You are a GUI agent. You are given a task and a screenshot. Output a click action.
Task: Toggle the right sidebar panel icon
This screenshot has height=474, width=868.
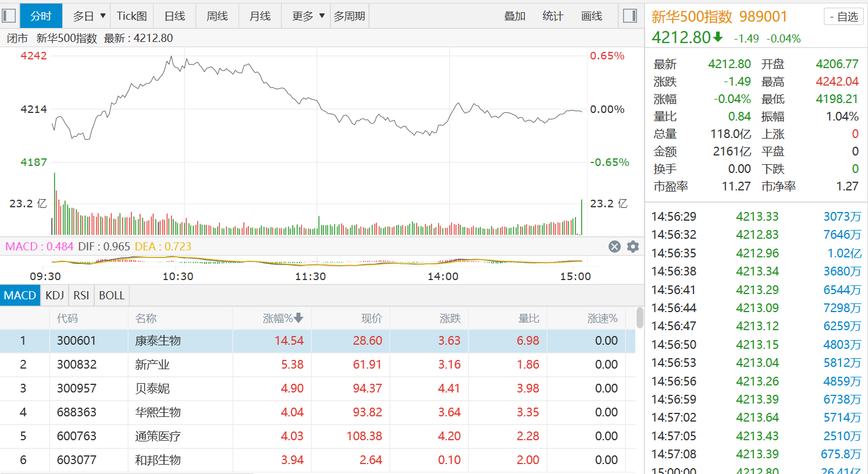(630, 16)
